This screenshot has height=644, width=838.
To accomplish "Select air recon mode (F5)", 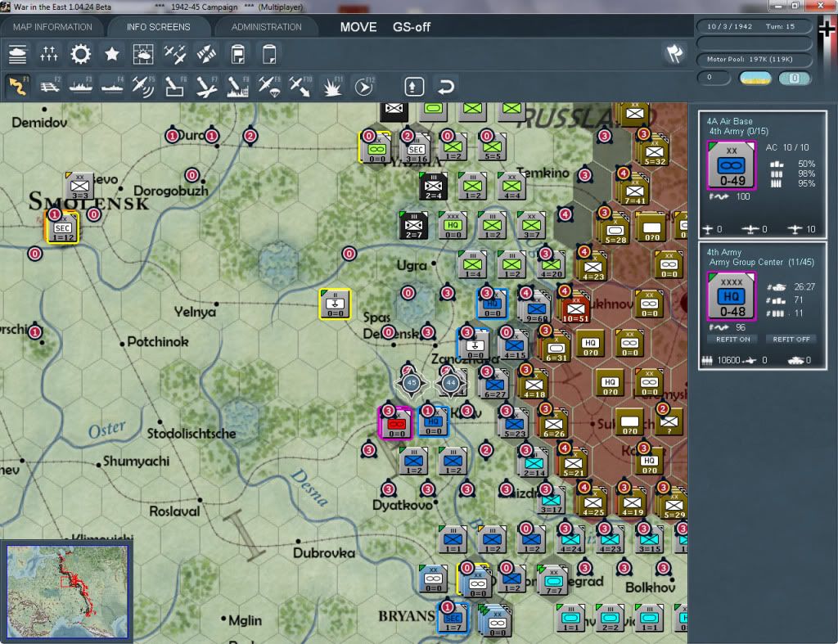I will pyautogui.click(x=143, y=86).
